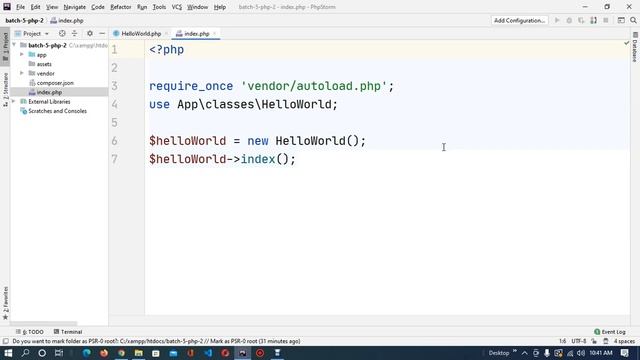The image size is (640, 360).
Task: Click the Run (play) toolbar icon
Action: pyautogui.click(x=557, y=20)
